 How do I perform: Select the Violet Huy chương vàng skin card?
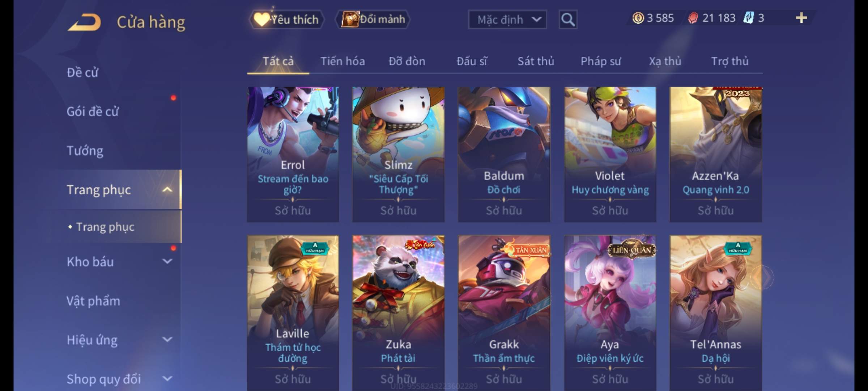coord(610,154)
